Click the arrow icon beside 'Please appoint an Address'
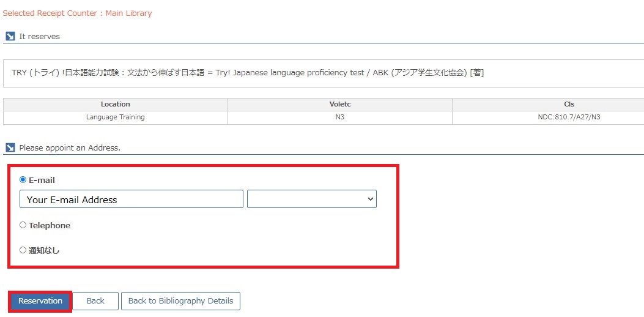Screen dimensions: 644x317 pyautogui.click(x=10, y=147)
